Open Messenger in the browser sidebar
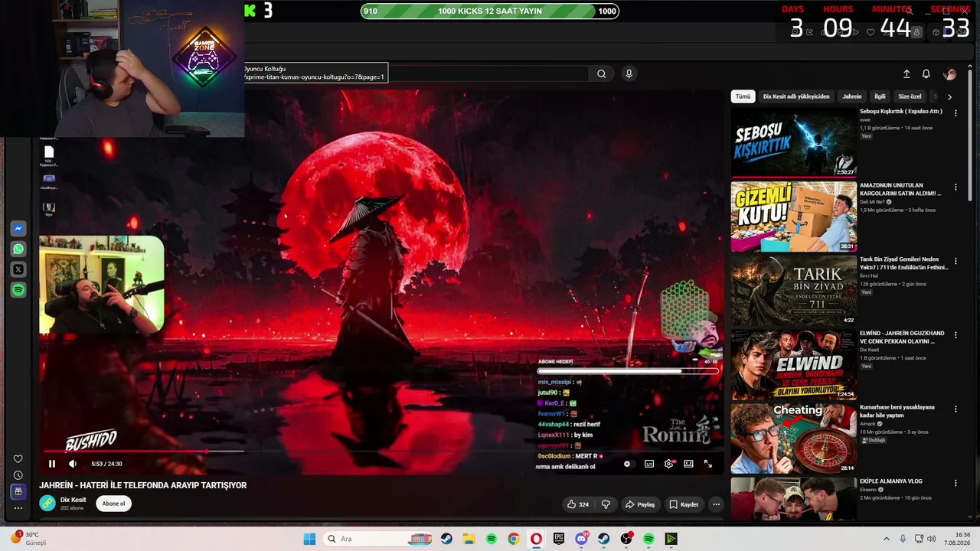The width and height of the screenshot is (980, 551). tap(18, 228)
